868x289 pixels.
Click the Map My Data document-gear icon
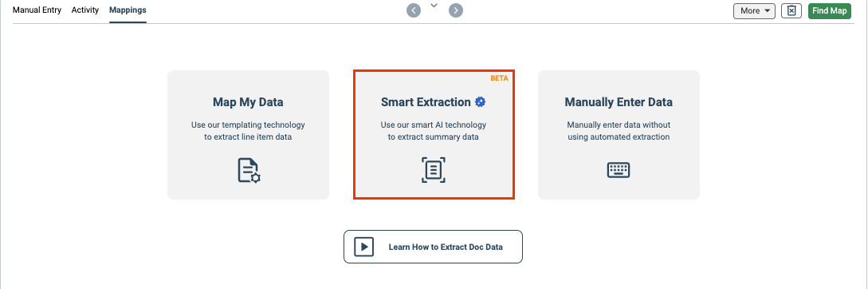point(249,170)
